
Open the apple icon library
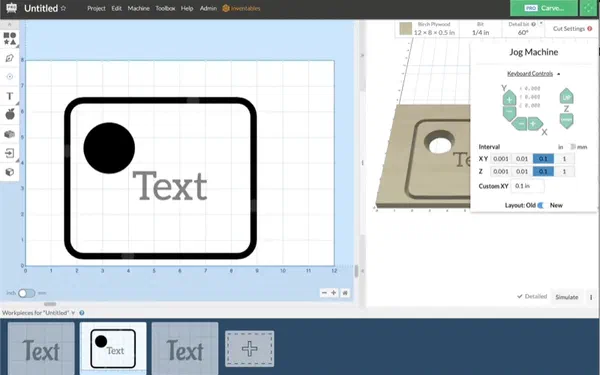(x=10, y=114)
